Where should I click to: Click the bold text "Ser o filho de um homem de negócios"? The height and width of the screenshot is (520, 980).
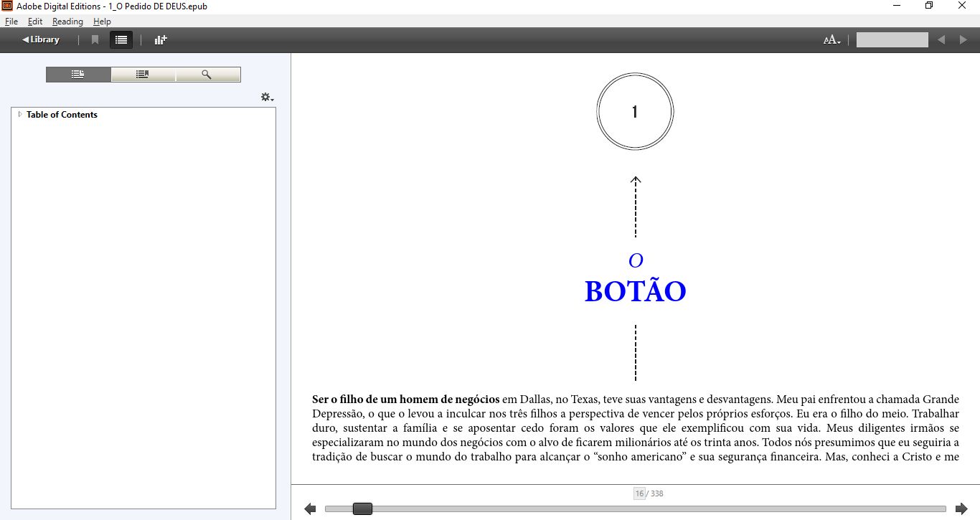[x=406, y=399]
